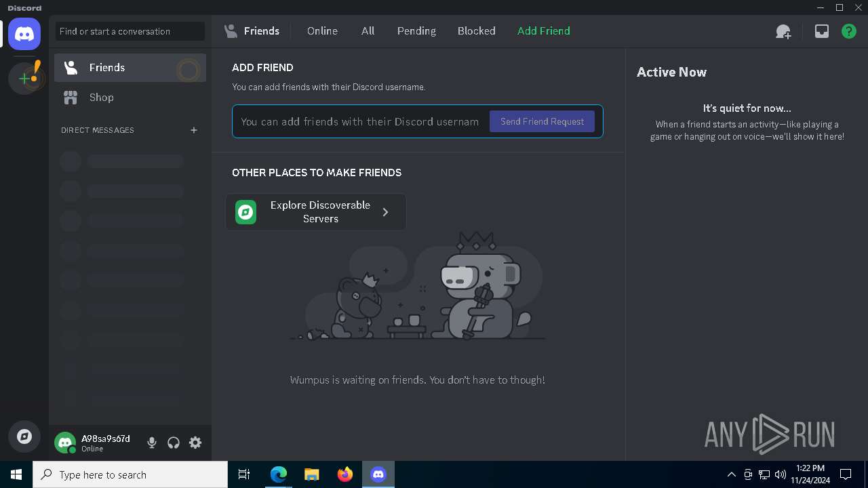Click Send Friend Request button
Viewport: 868px width, 488px height.
tap(542, 121)
